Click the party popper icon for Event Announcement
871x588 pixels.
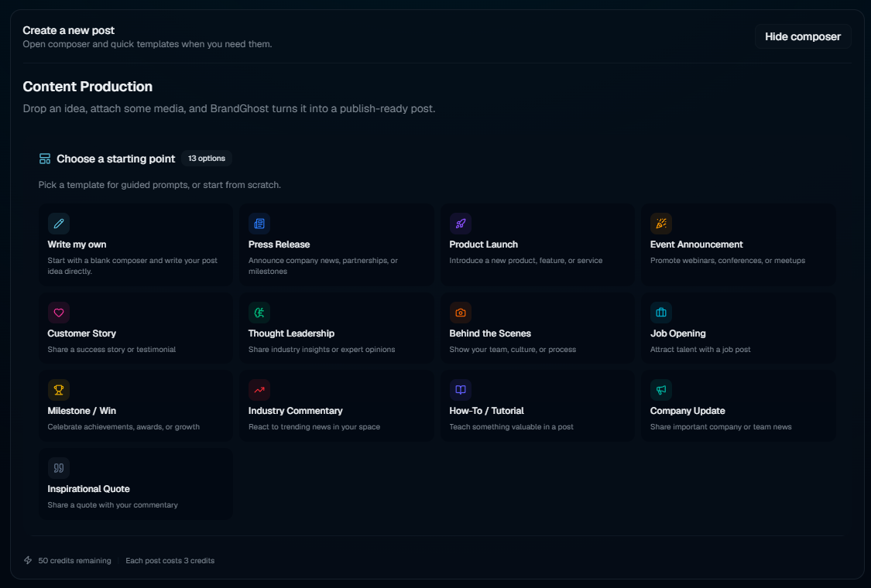tap(661, 224)
